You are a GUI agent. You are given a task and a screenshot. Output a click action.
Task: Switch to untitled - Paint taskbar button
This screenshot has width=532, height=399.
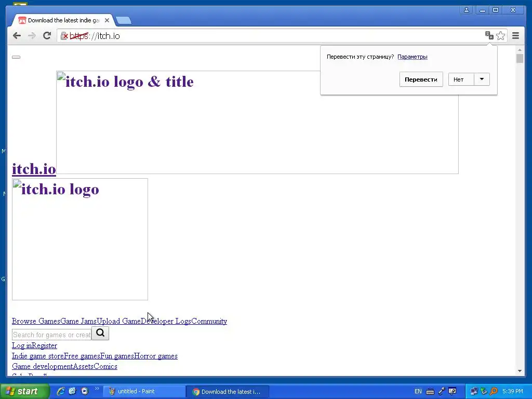[144, 391]
